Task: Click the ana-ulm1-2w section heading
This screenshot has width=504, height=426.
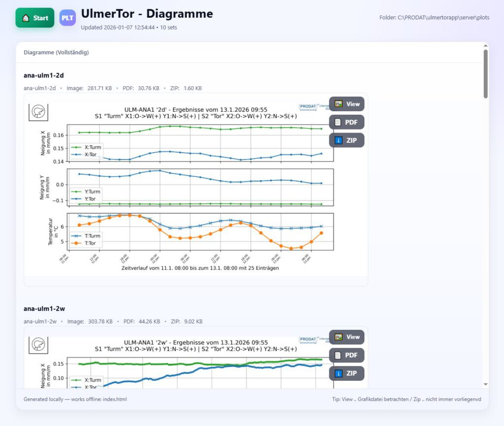Action: click(44, 308)
